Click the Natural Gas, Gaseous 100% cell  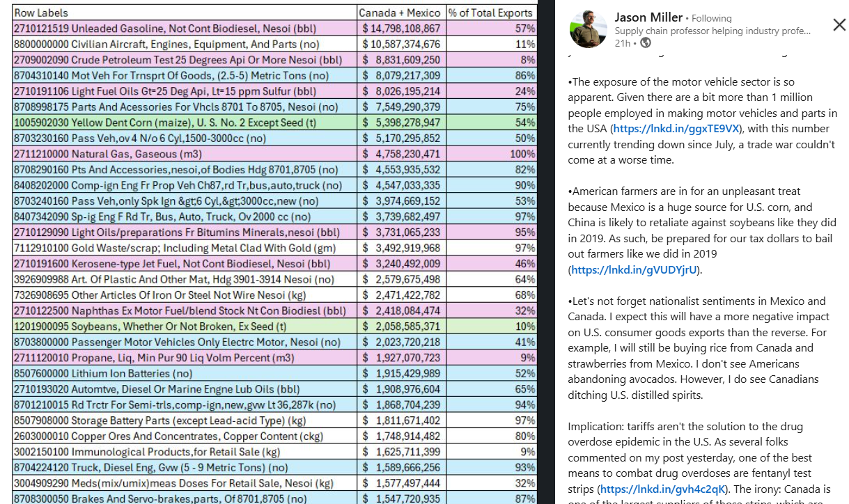tap(491, 154)
